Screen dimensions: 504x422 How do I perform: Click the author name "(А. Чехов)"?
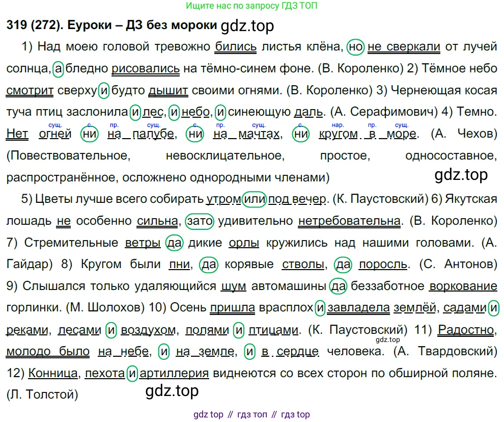point(463,134)
